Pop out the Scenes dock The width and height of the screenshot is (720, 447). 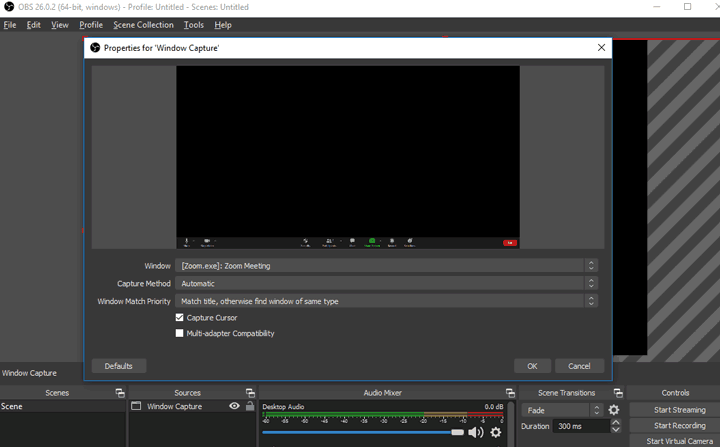click(x=120, y=393)
